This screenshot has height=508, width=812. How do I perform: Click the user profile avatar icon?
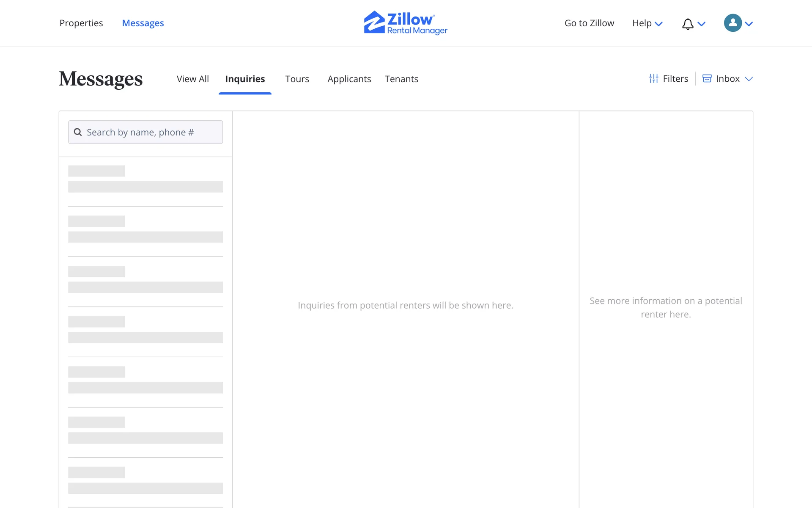732,23
